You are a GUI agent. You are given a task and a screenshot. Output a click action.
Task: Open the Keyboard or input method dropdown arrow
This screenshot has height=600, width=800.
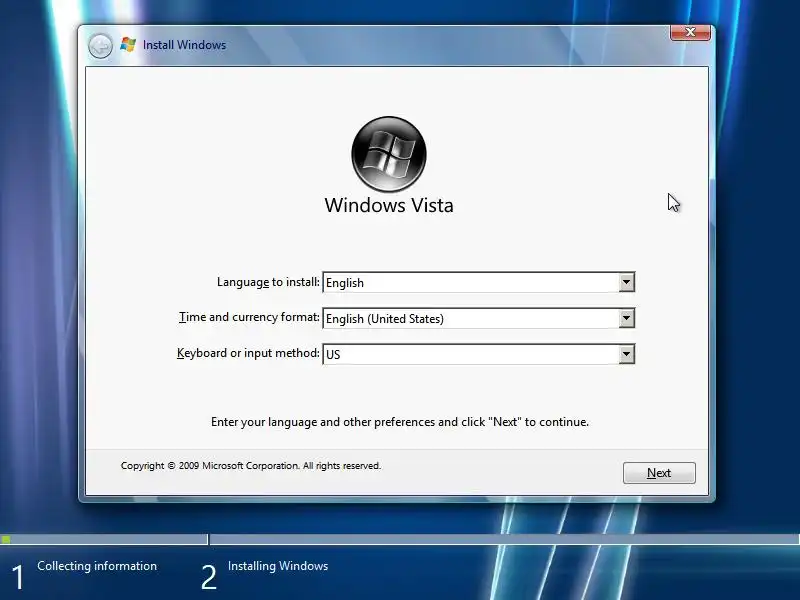(x=627, y=354)
